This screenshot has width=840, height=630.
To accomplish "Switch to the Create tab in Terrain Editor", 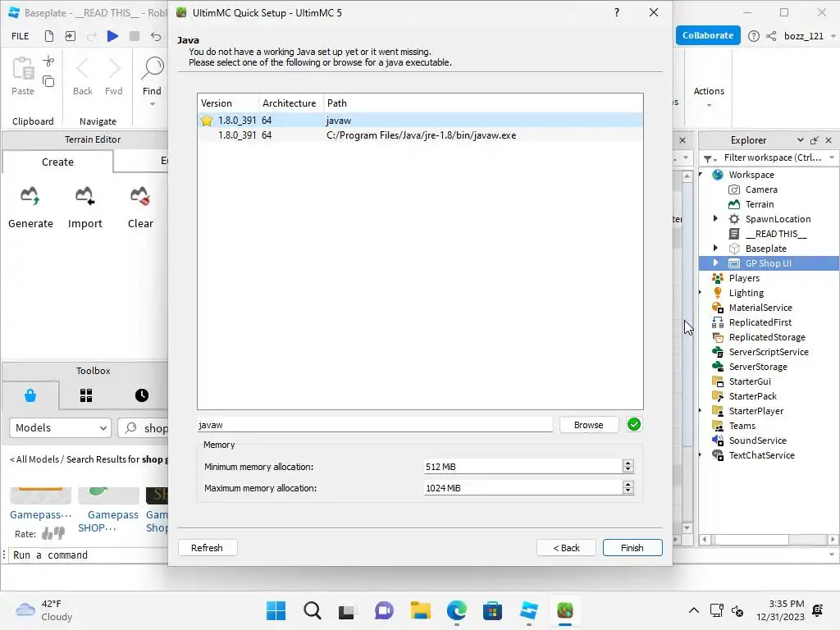I will 58,162.
